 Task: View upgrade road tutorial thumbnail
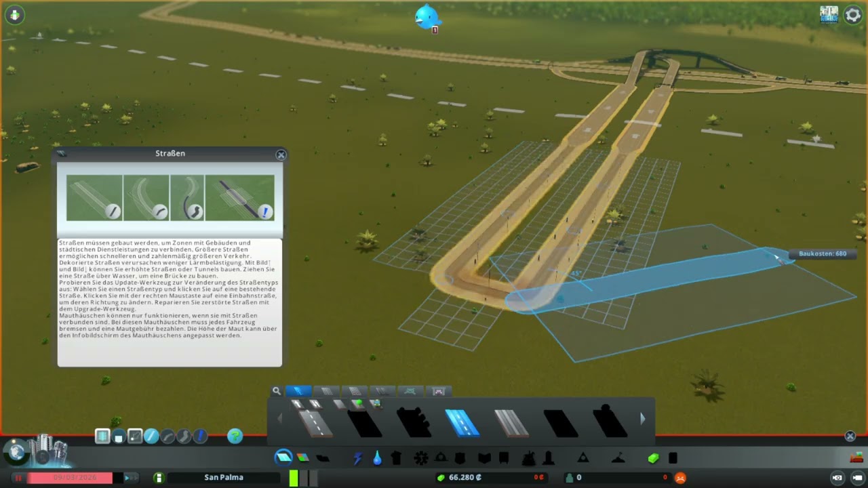240,197
